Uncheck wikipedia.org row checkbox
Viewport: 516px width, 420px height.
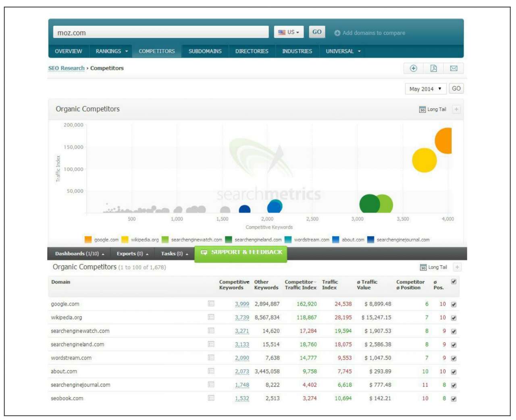tap(454, 318)
